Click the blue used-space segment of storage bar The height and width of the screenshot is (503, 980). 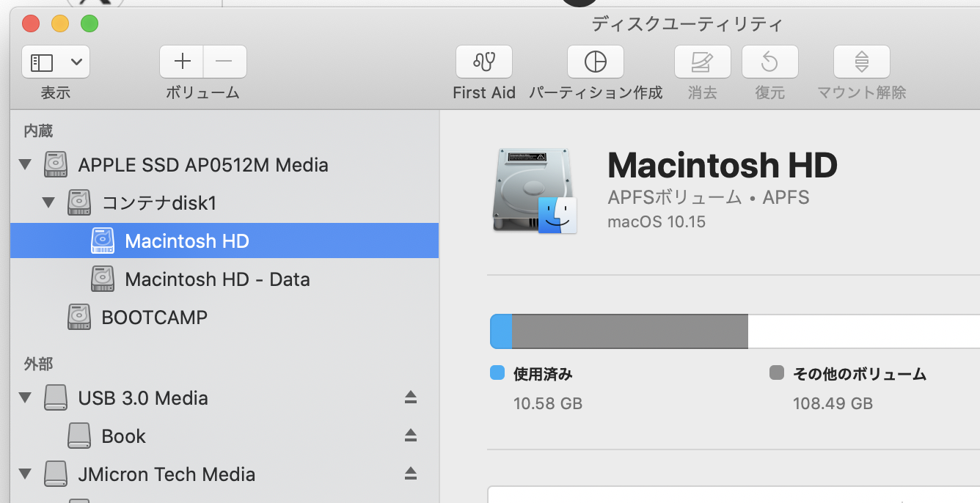pyautogui.click(x=501, y=331)
